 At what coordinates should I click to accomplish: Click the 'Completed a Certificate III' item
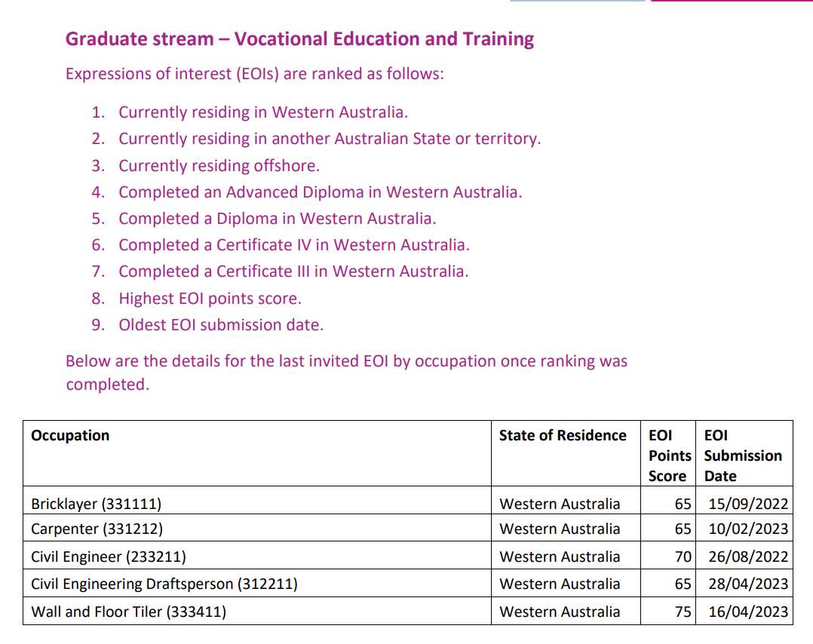293,271
